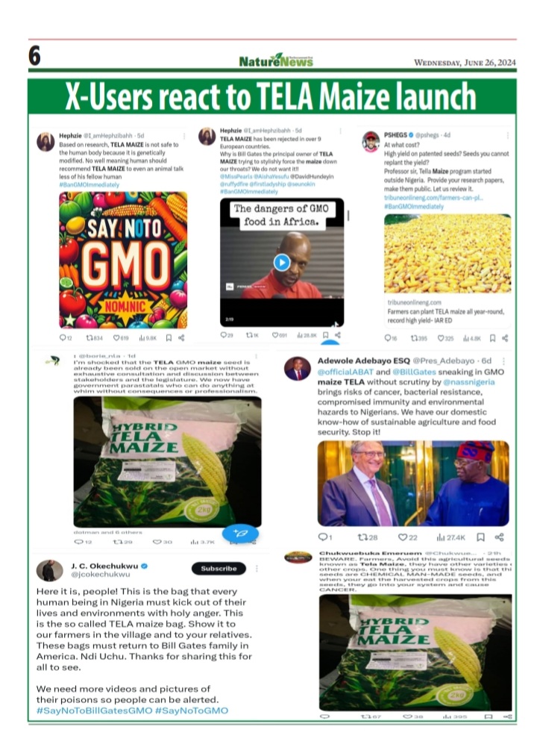Viewport: 537px width, 756px height.
Task: Retweet the Adewole Adebayo ESQ post
Action: tap(368, 537)
